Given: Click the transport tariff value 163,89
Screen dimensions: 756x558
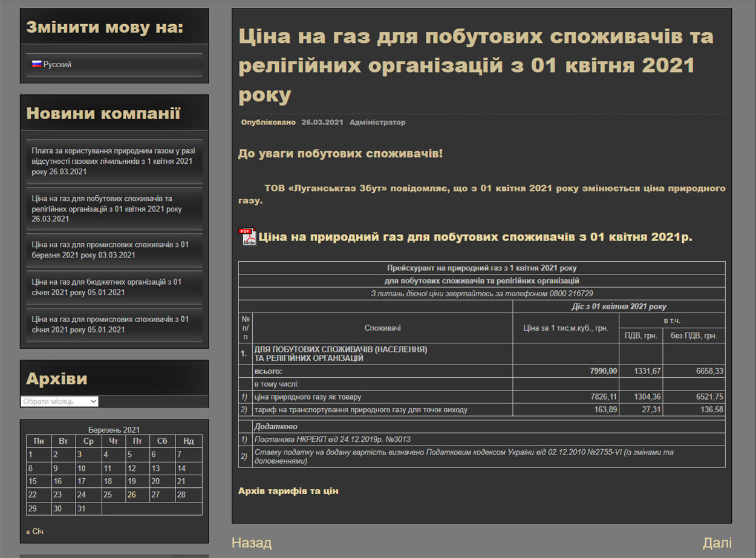Looking at the screenshot, I should pos(606,410).
